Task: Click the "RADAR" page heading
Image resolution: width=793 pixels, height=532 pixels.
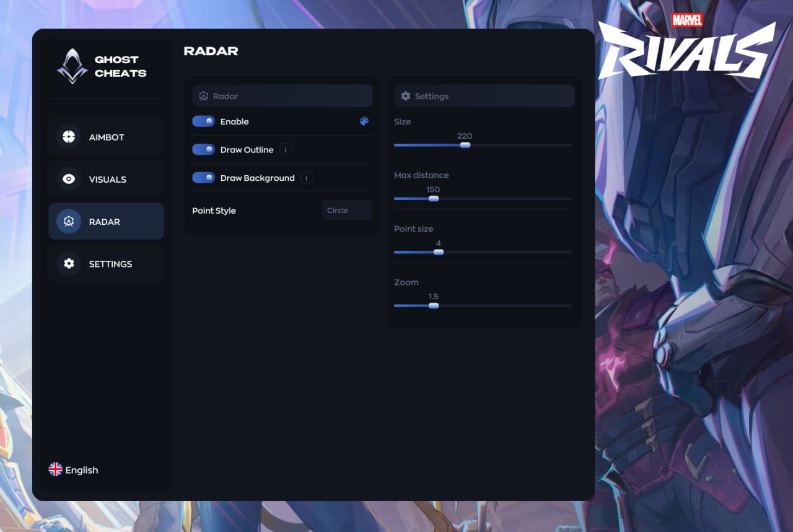Action: click(x=211, y=51)
